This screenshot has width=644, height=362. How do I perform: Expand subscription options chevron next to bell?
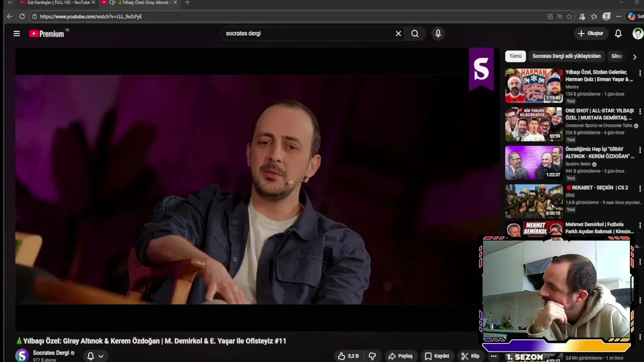101,356
